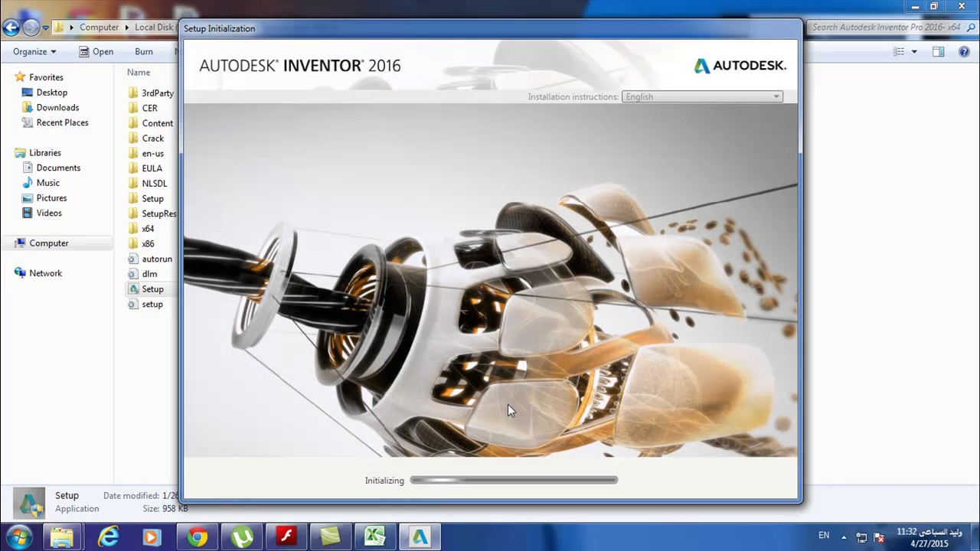Select Network in the navigation pane

click(45, 273)
